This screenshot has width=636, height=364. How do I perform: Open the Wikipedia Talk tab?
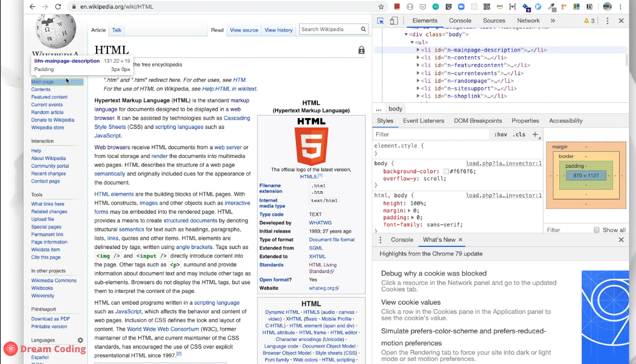point(117,30)
